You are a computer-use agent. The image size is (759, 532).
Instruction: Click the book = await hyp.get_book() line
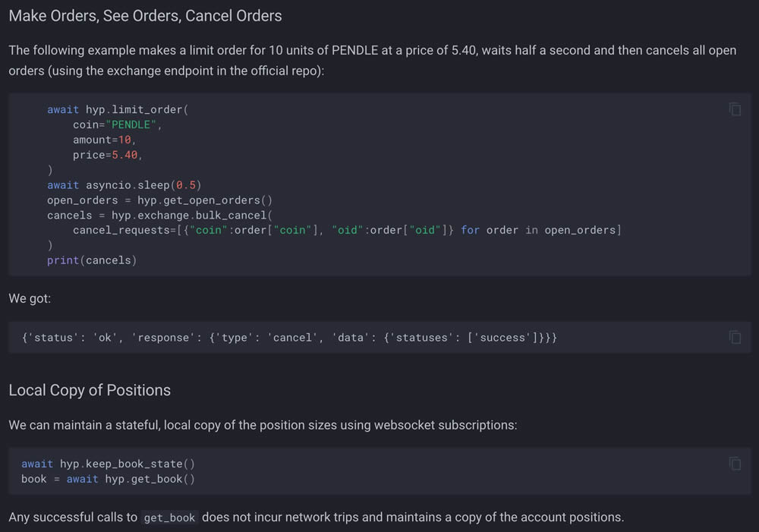point(108,479)
